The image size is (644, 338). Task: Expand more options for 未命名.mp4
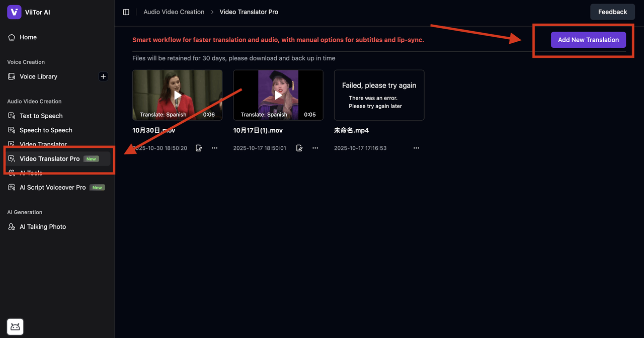tap(416, 148)
